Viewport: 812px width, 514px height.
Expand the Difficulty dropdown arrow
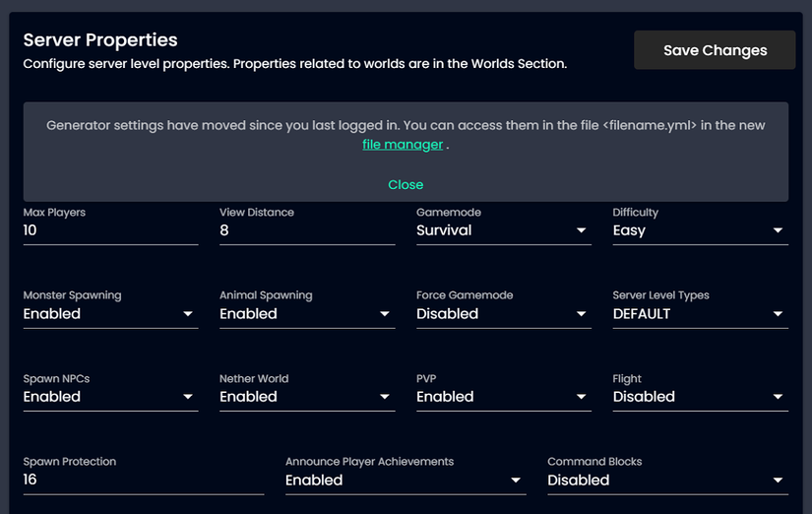[778, 230]
